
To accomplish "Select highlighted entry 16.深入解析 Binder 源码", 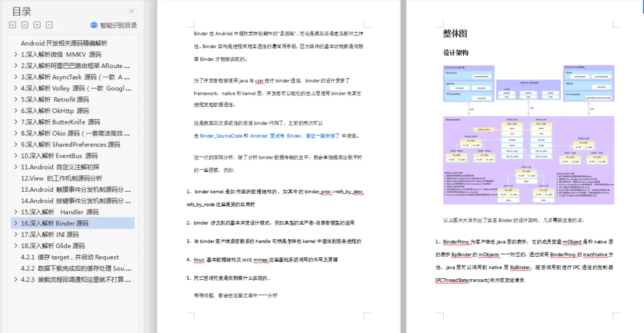I will click(72, 223).
